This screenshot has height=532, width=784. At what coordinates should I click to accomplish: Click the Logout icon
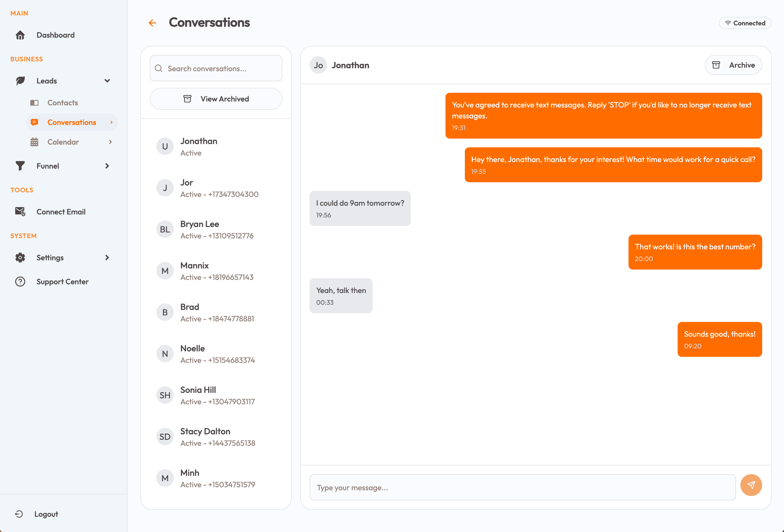click(19, 514)
